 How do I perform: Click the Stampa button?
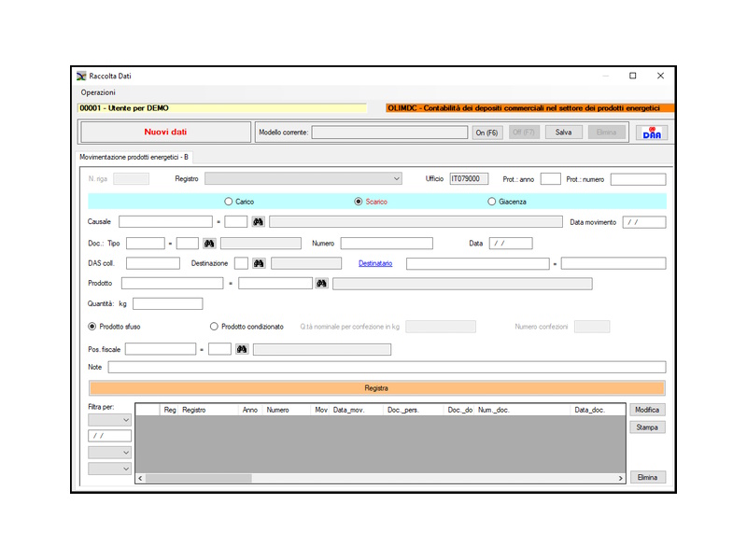click(647, 427)
